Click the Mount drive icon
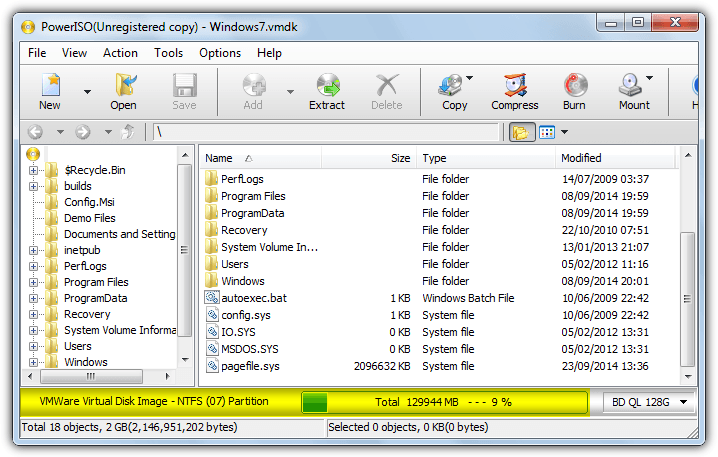 (x=630, y=85)
